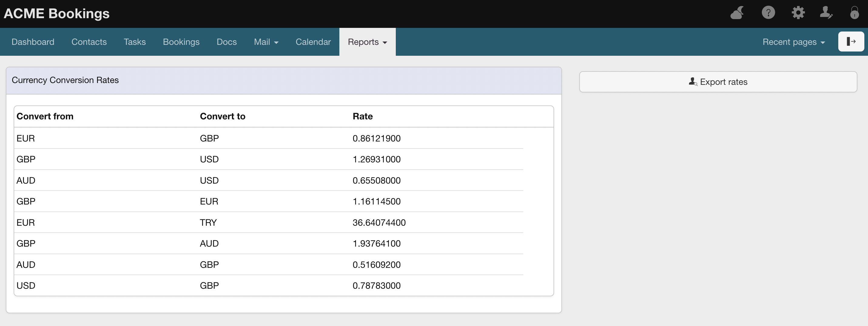Click rate value 0.86121900

coord(376,138)
